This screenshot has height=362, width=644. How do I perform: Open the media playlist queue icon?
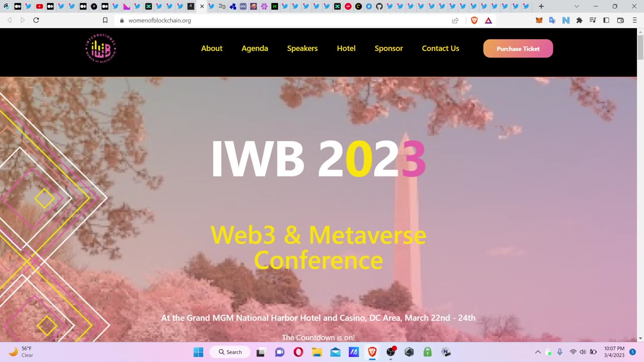[x=593, y=20]
